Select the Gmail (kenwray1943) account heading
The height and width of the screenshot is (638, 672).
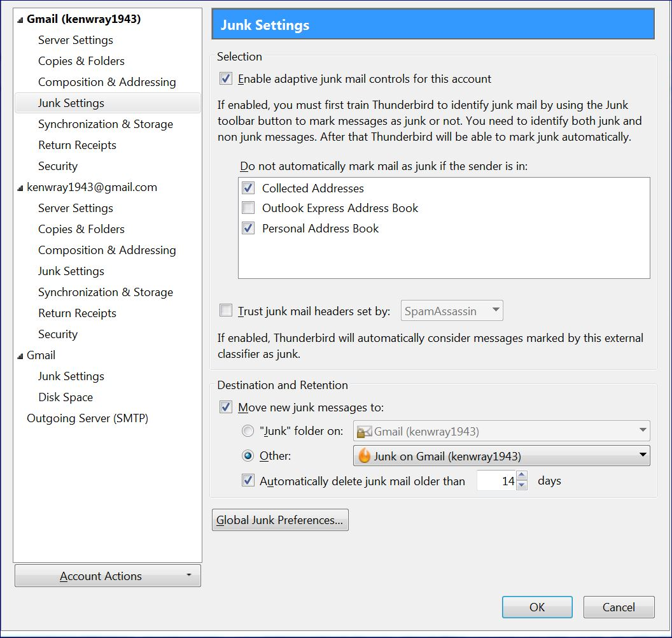tap(83, 19)
